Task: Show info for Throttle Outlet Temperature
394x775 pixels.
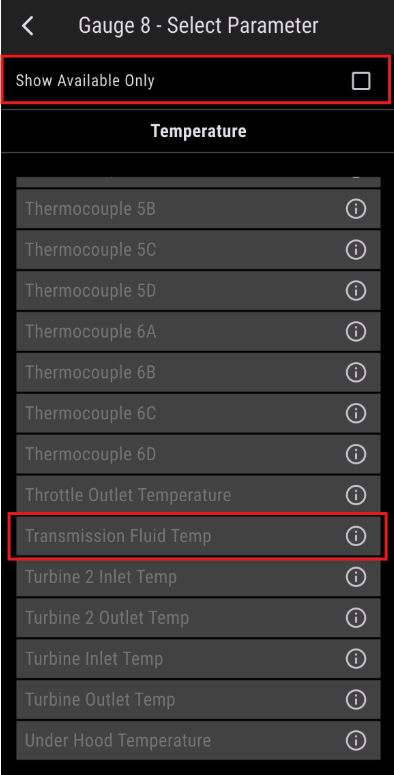Action: pos(355,495)
